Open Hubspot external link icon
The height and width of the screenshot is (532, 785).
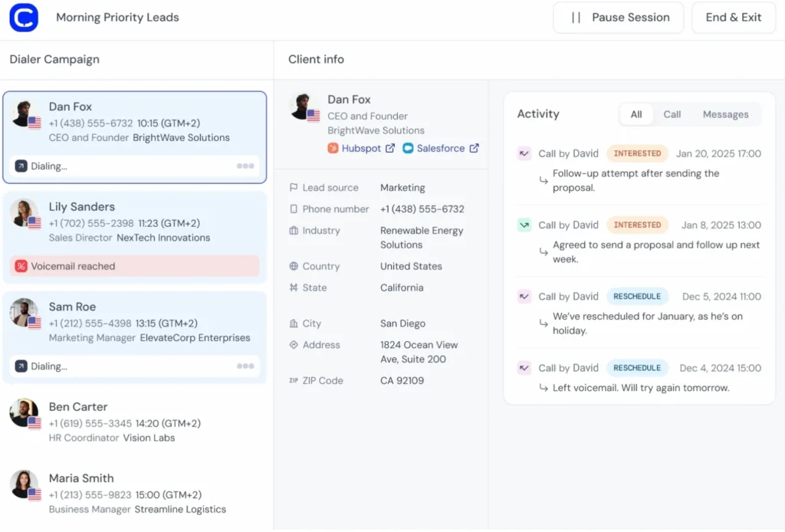point(390,149)
